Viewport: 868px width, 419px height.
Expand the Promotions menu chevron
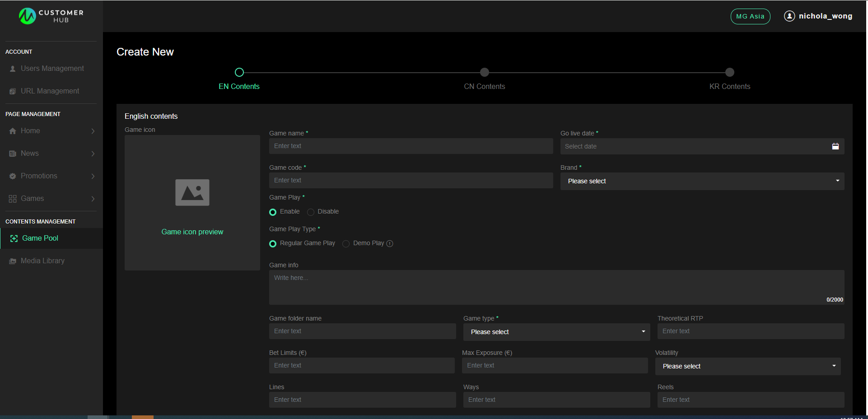[93, 176]
